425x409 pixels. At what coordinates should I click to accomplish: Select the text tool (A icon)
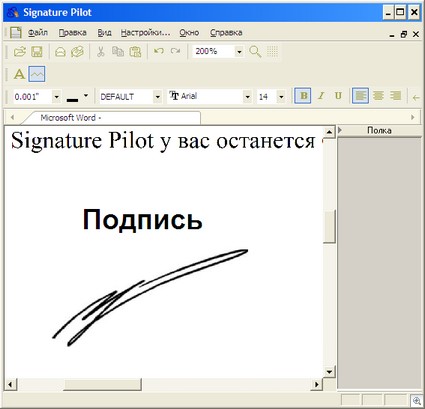tap(19, 74)
